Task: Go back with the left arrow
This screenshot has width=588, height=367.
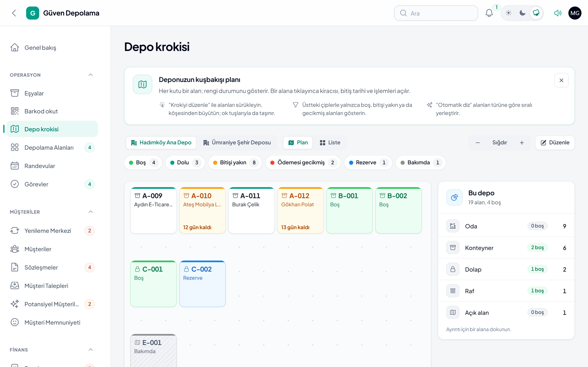Action: pyautogui.click(x=14, y=13)
